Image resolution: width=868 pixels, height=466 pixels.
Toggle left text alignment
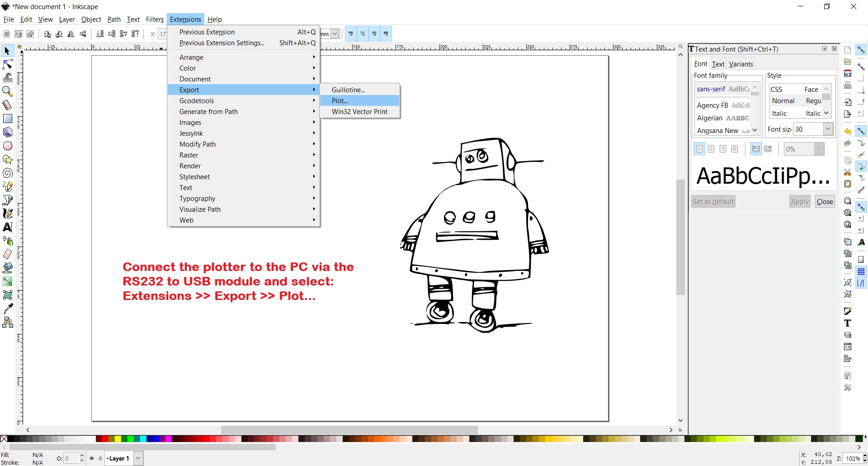pos(699,149)
